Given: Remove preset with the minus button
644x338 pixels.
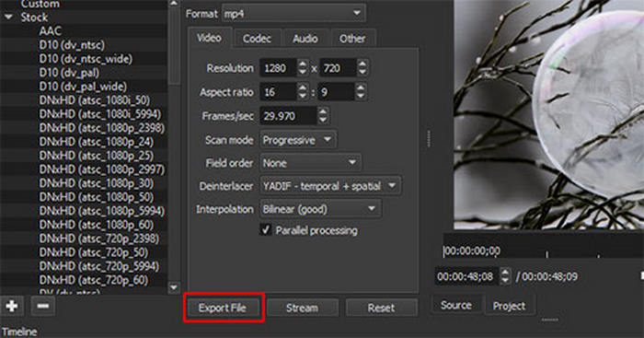Looking at the screenshot, I should (43, 306).
